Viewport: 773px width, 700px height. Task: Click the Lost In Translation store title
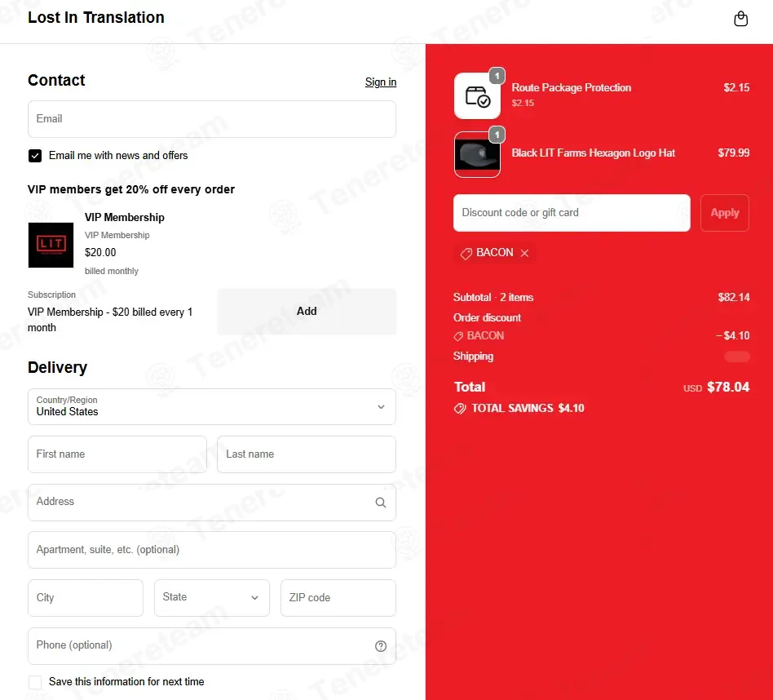pyautogui.click(x=96, y=17)
